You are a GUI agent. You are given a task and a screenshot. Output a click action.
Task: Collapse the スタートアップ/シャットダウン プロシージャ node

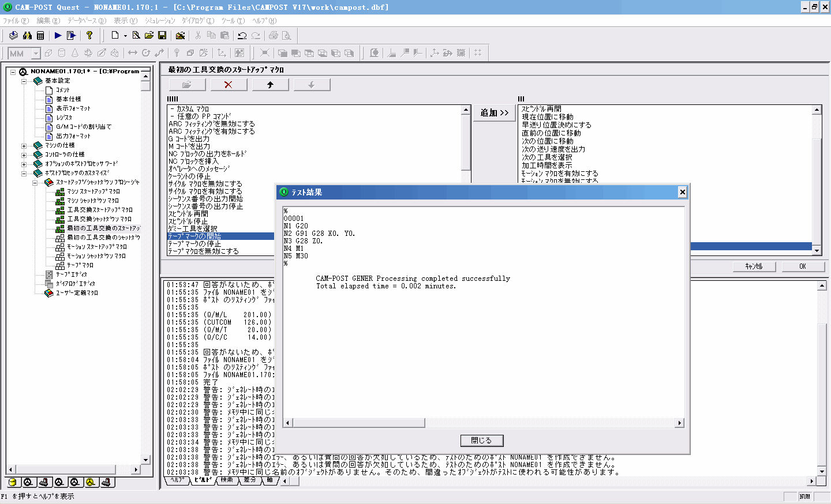tap(35, 182)
